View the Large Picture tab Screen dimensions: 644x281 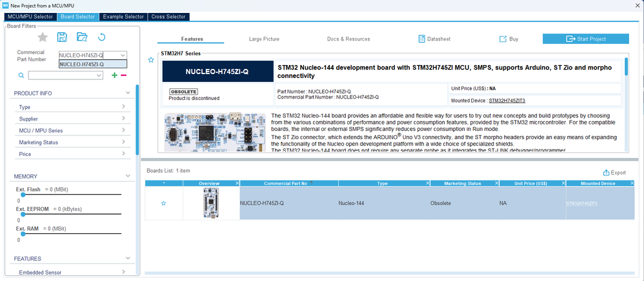pos(264,39)
